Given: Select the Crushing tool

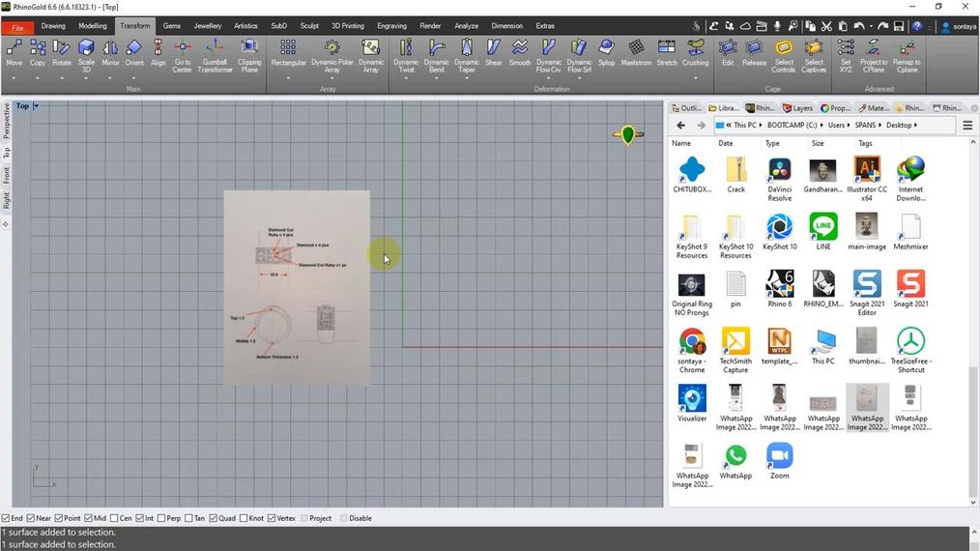Looking at the screenshot, I should click(x=695, y=52).
